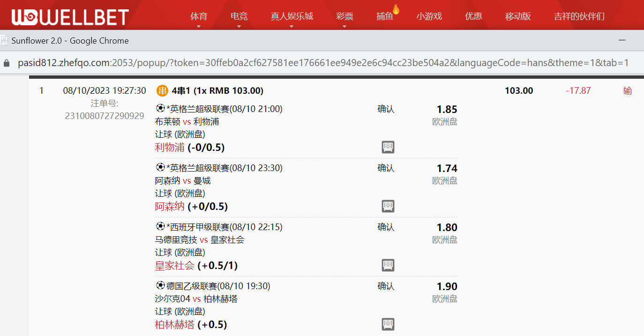Click the row number 1 of the bet

pos(41,90)
